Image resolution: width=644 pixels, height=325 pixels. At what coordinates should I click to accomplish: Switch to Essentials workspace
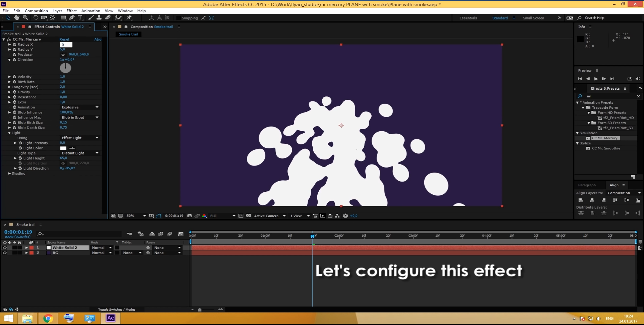click(x=468, y=18)
